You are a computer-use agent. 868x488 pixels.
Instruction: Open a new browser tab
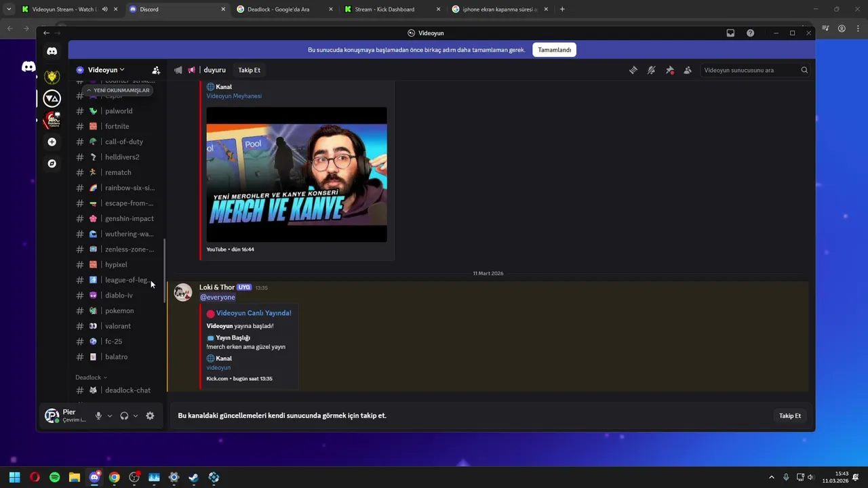click(562, 9)
